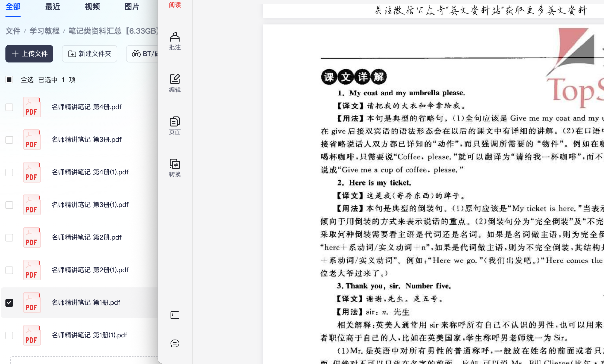Image resolution: width=604 pixels, height=364 pixels.
Task: Open the 最近 tab
Action: (x=53, y=7)
